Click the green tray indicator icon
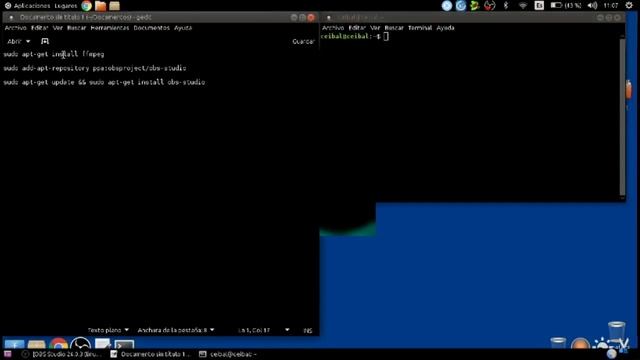640x360 pixels. pyautogui.click(x=475, y=5)
